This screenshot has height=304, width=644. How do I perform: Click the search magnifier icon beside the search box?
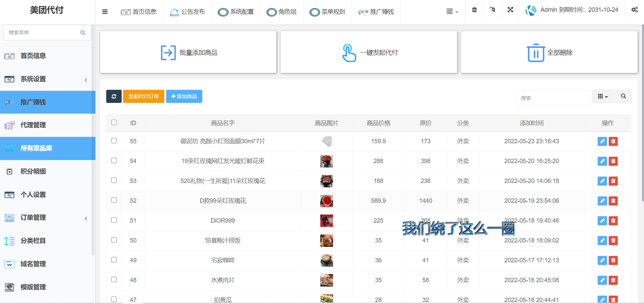pyautogui.click(x=623, y=96)
